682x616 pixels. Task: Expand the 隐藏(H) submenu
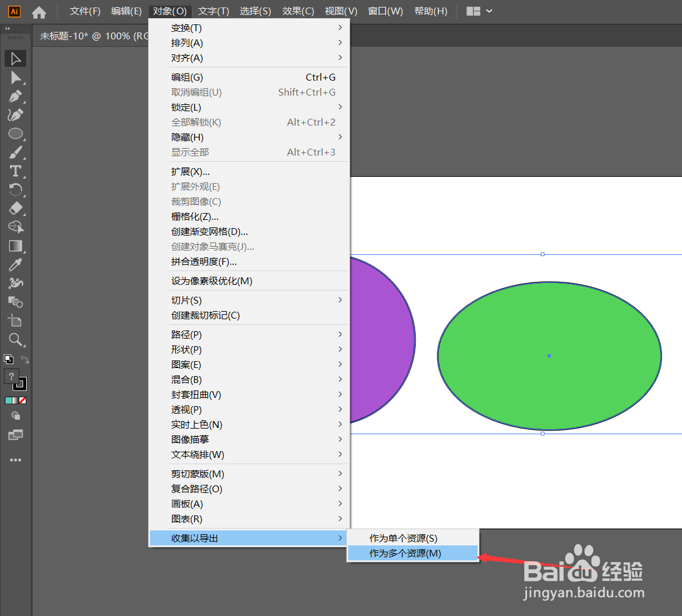click(249, 137)
